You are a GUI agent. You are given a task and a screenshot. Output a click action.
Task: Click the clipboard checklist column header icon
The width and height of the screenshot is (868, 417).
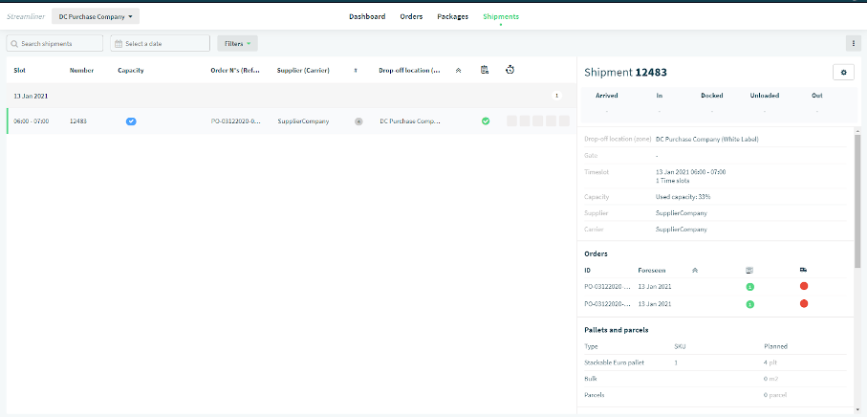[485, 70]
